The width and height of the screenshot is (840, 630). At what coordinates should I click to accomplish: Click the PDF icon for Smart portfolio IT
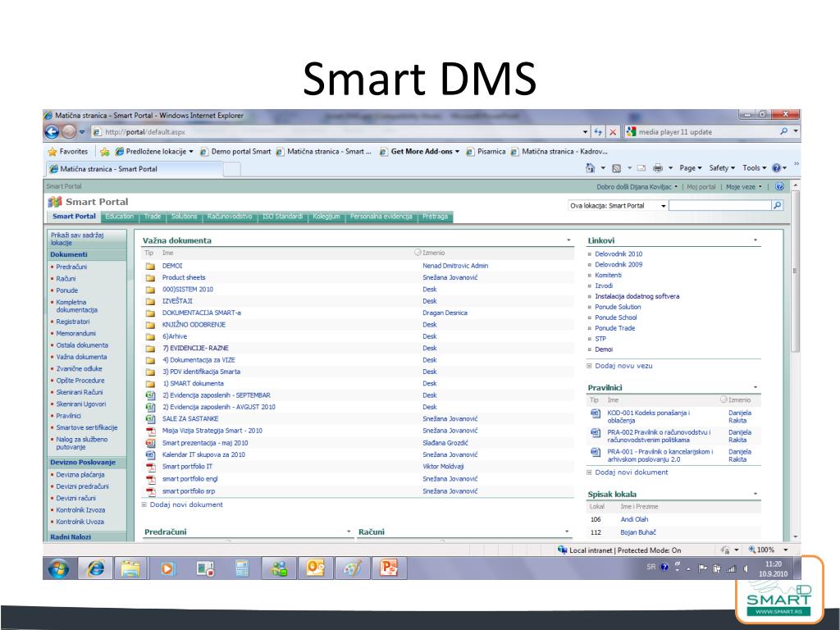point(151,467)
